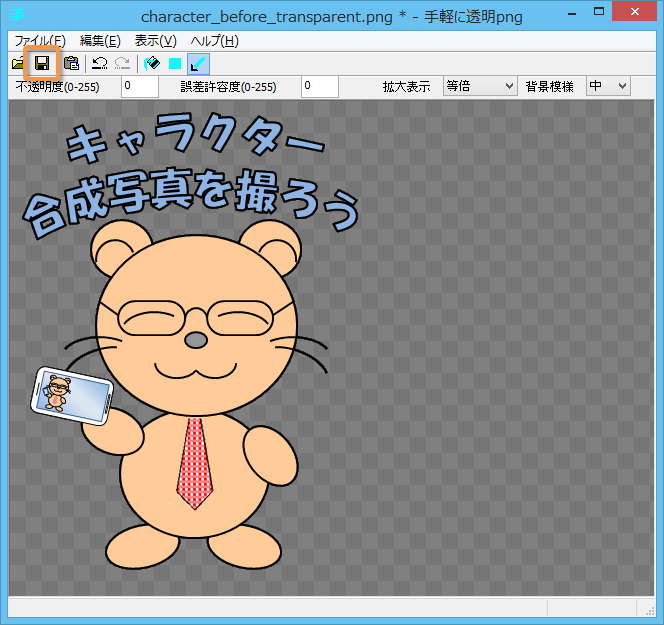Open the ファイル(F) menu

pos(40,41)
